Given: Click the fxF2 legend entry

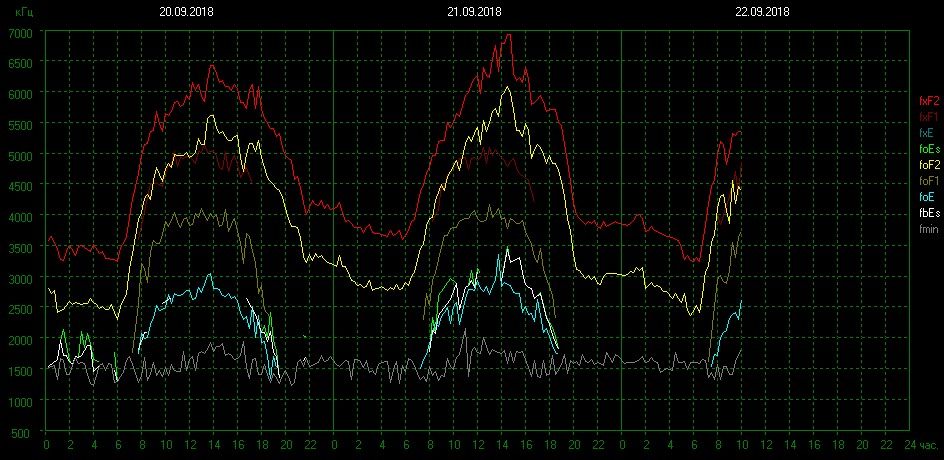Looking at the screenshot, I should 928,100.
